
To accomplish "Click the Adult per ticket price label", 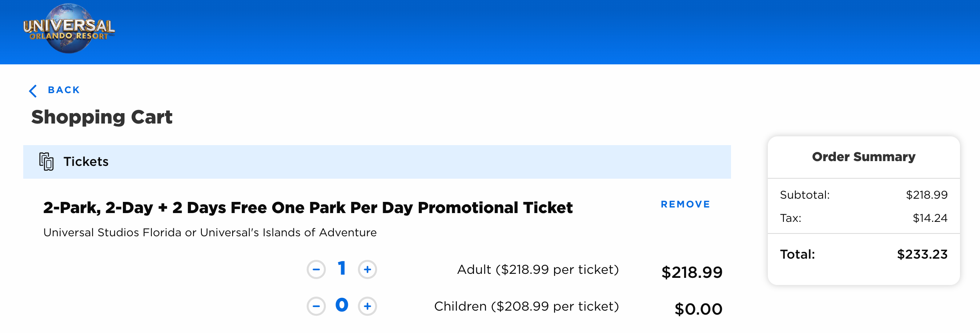I will click(538, 269).
